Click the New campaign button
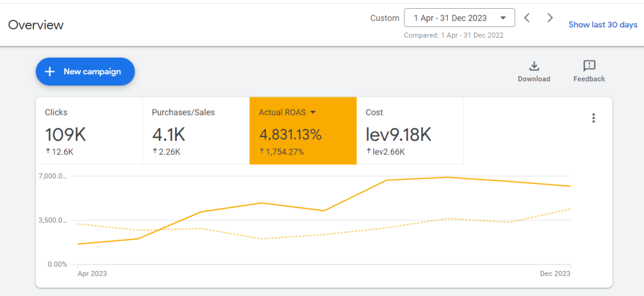644x296 pixels. click(86, 72)
